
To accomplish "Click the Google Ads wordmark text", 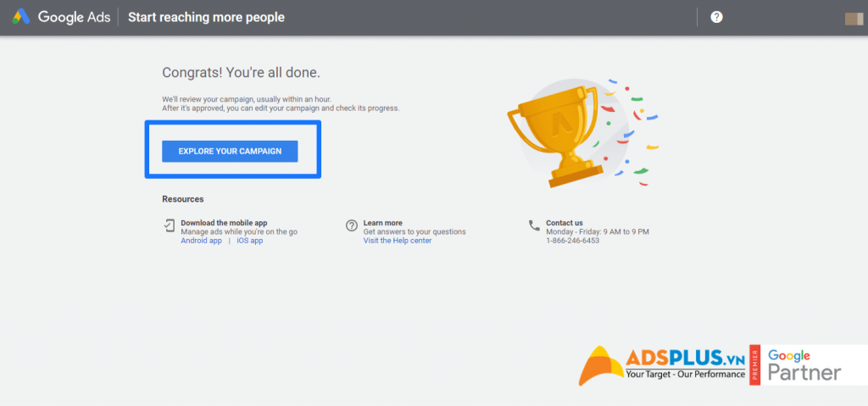I will click(x=74, y=17).
